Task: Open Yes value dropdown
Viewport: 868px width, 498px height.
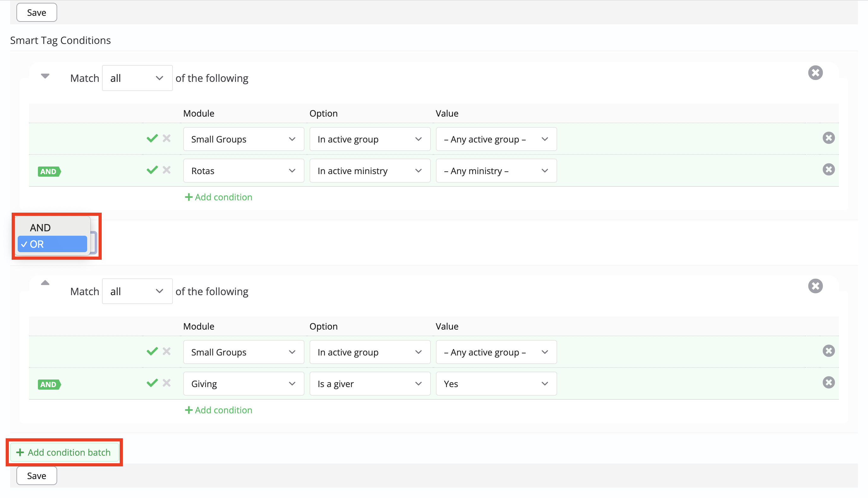Action: (x=496, y=383)
